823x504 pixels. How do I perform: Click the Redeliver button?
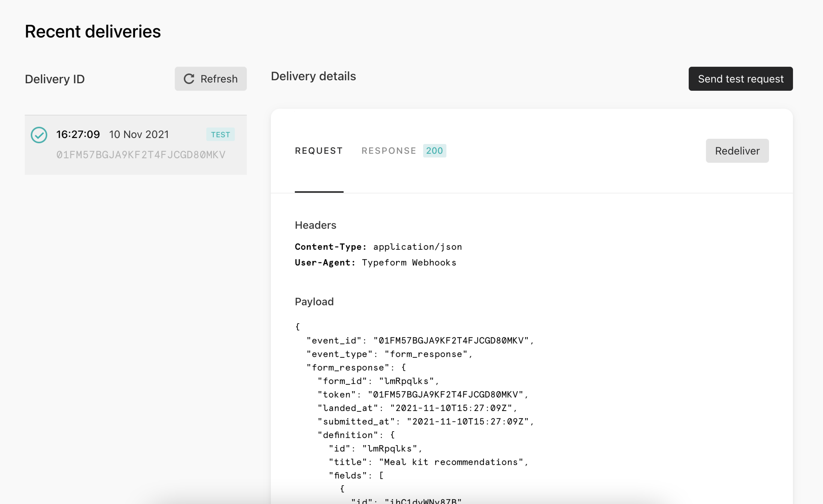point(737,151)
